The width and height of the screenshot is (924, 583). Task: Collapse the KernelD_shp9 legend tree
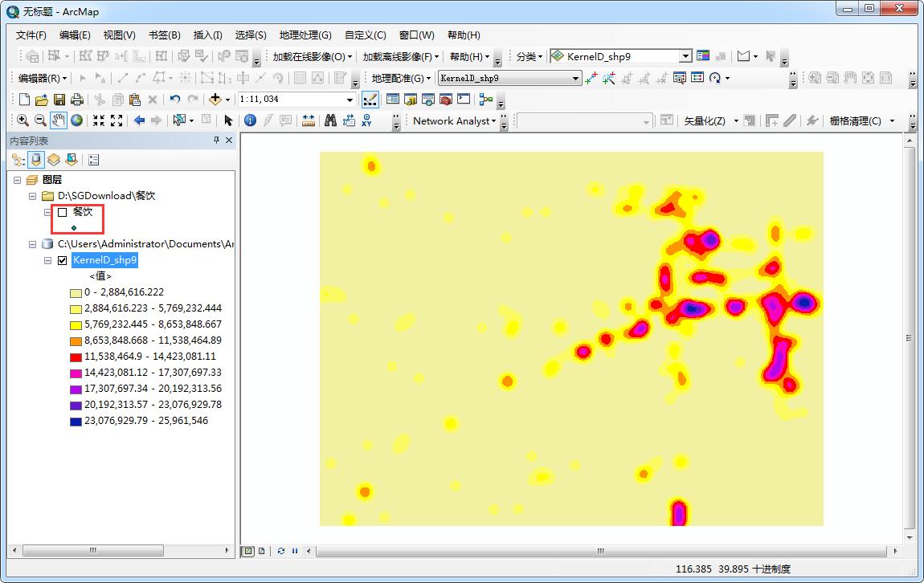(x=47, y=260)
